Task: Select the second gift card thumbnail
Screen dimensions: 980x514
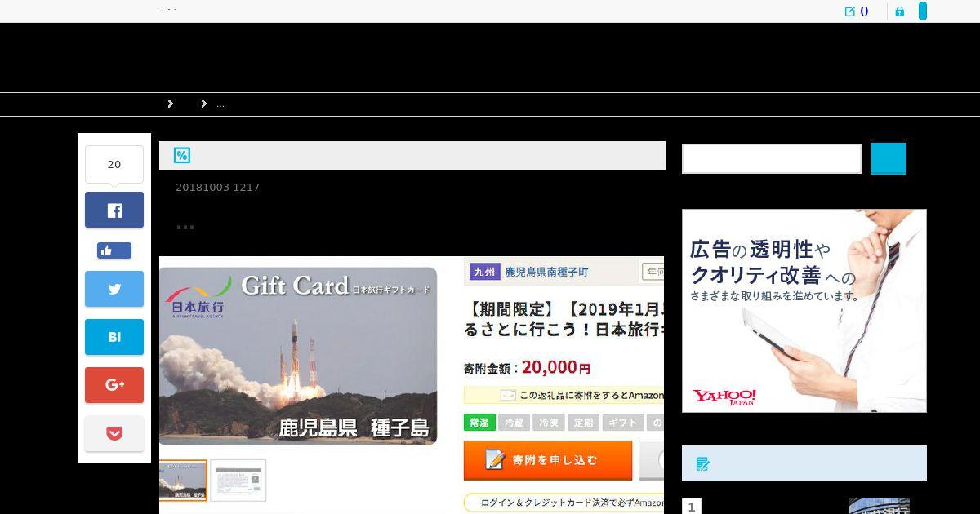Action: click(x=238, y=481)
